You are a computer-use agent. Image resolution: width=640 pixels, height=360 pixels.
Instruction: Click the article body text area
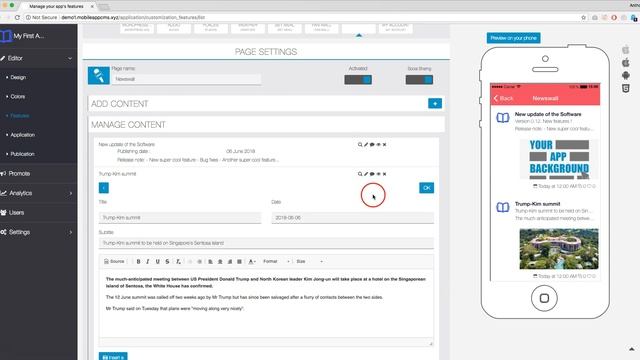266,303
